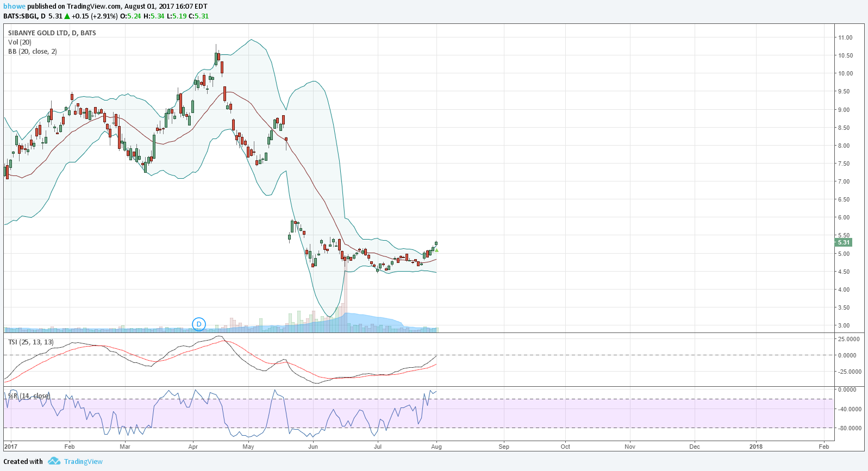Click the Sep label on time axis

(504, 447)
